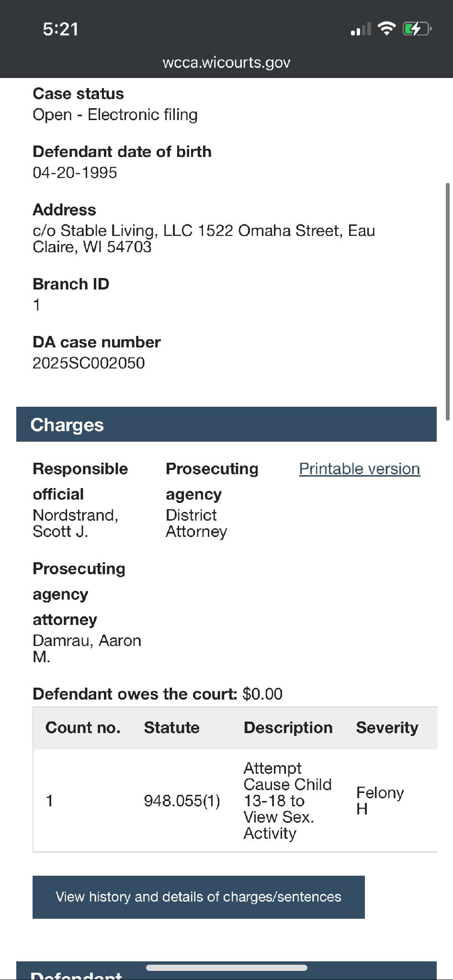The height and width of the screenshot is (980, 453).
Task: Select the Statute column header
Action: (x=171, y=727)
